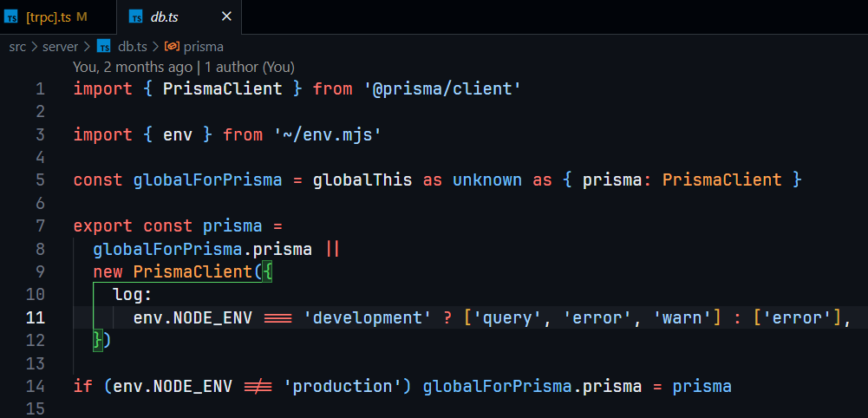The height and width of the screenshot is (418, 868).
Task: Close the db.ts editor tab
Action: pyautogui.click(x=226, y=16)
